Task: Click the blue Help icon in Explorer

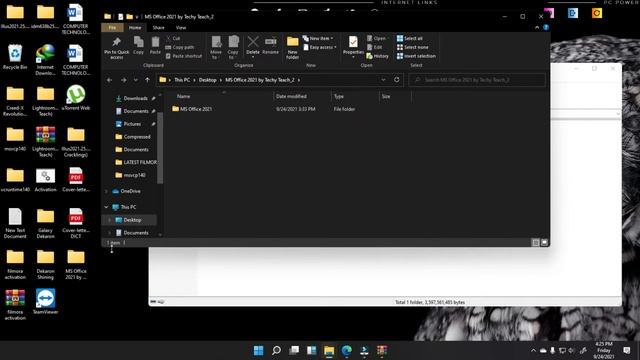Action: click(x=546, y=27)
